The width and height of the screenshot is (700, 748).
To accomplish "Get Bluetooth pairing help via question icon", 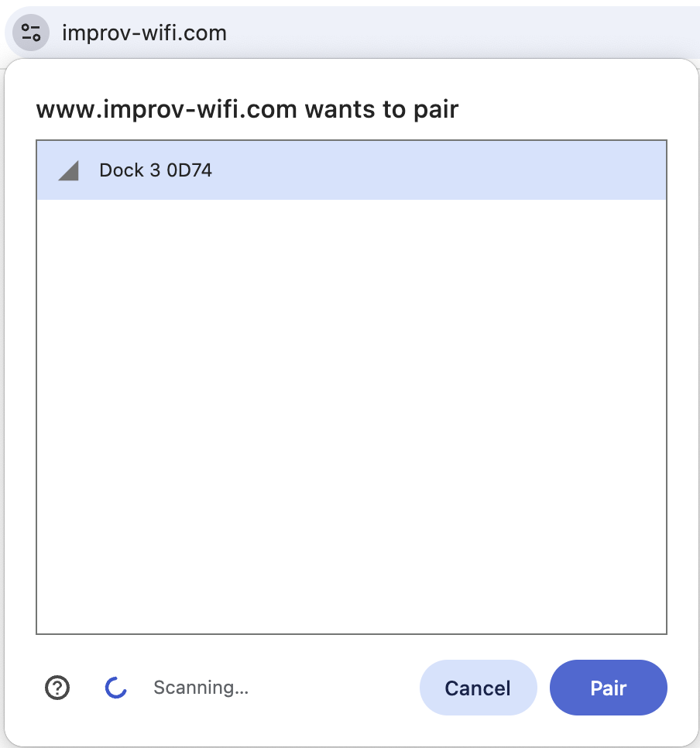I will tap(57, 688).
